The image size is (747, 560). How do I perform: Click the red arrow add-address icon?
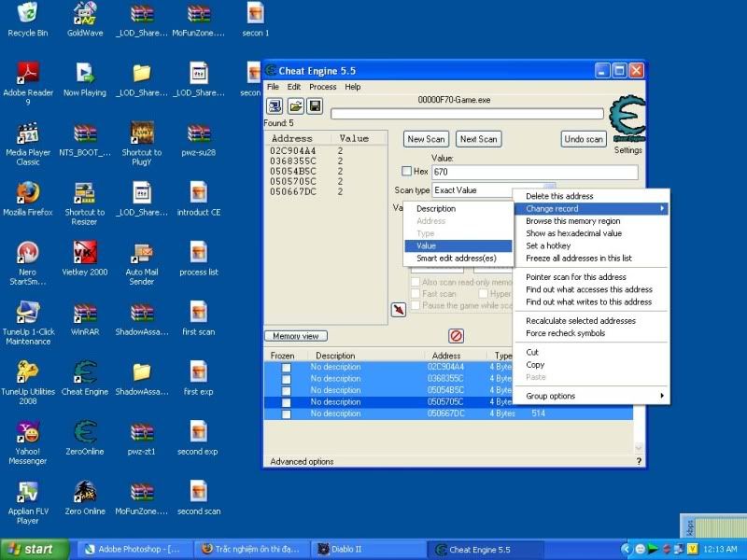[399, 310]
